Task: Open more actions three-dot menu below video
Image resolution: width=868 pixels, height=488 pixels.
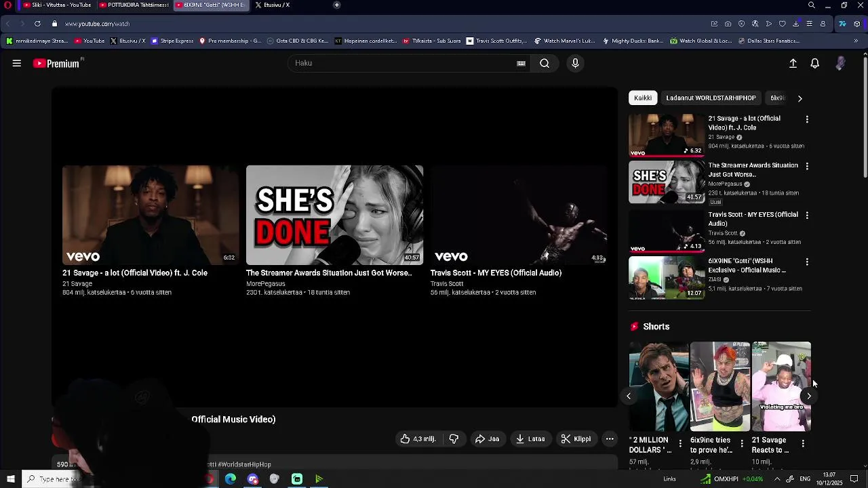Action: tap(610, 439)
